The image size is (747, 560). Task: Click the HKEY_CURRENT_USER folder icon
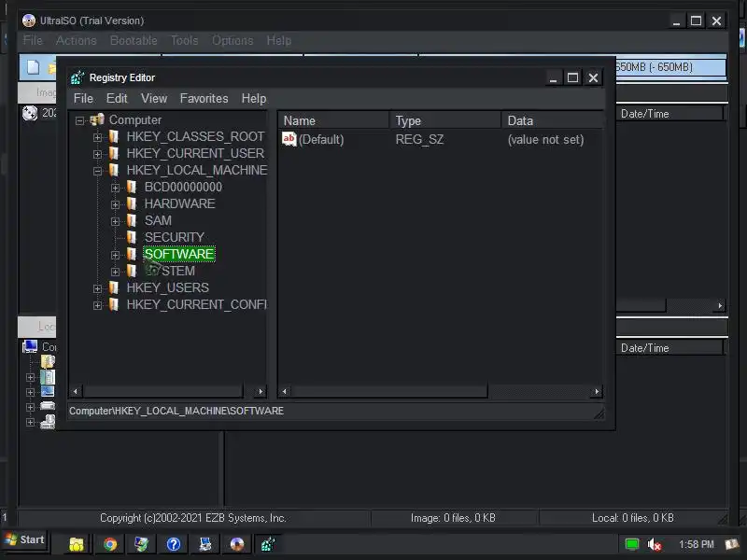(x=113, y=153)
